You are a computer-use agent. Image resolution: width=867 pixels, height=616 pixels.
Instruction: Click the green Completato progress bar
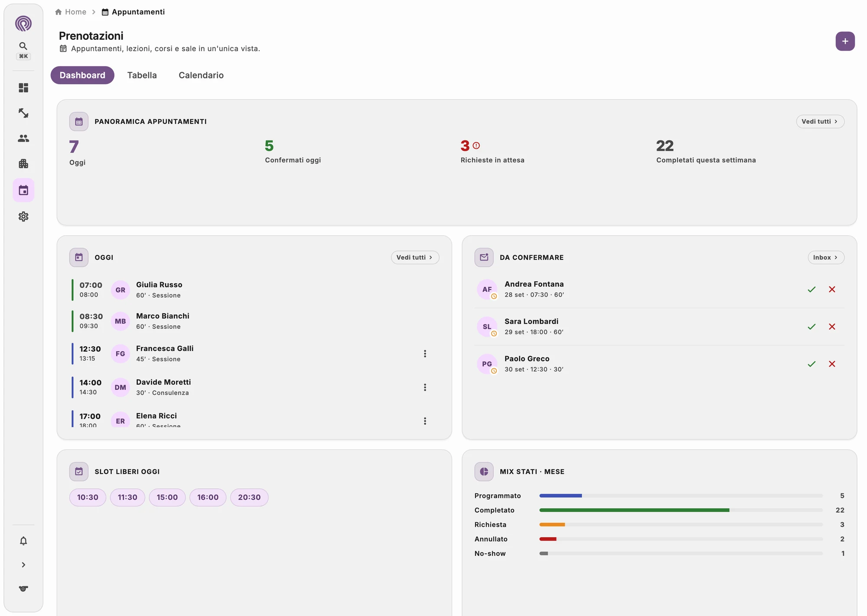[634, 510]
